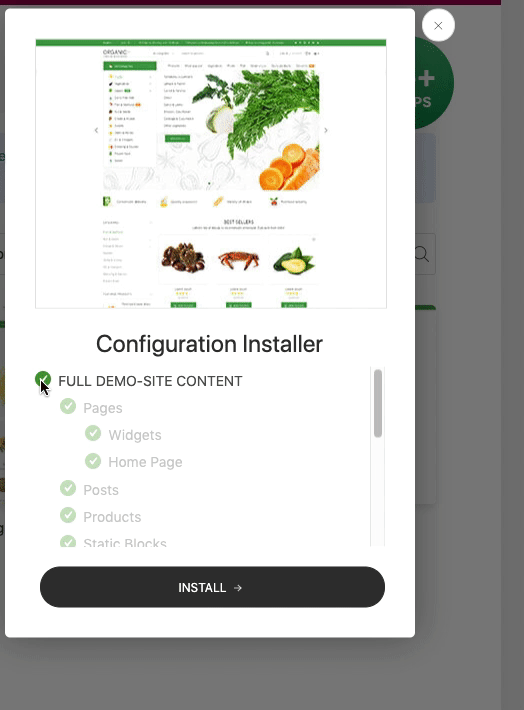This screenshot has width=524, height=710.
Task: Toggle the Home Page checkbox
Action: 93,461
